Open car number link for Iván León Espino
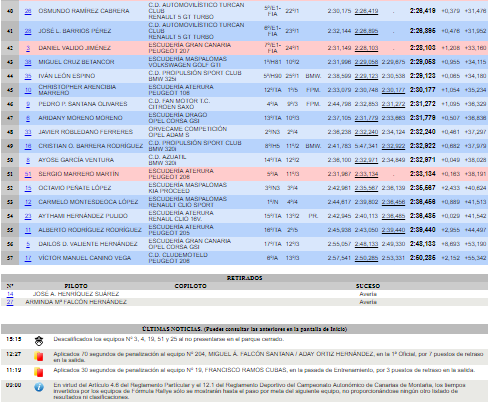The height and width of the screenshot is (402, 490). [x=28, y=76]
